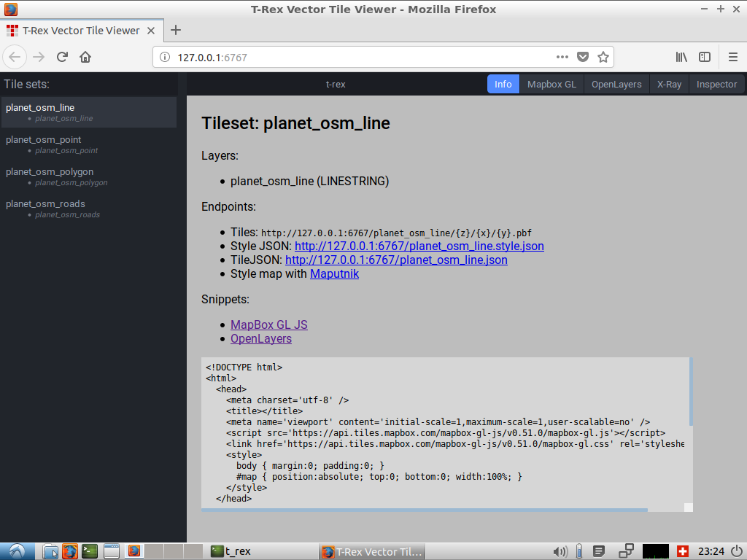The height and width of the screenshot is (560, 747).
Task: Launch file manager from taskbar
Action: (x=50, y=551)
